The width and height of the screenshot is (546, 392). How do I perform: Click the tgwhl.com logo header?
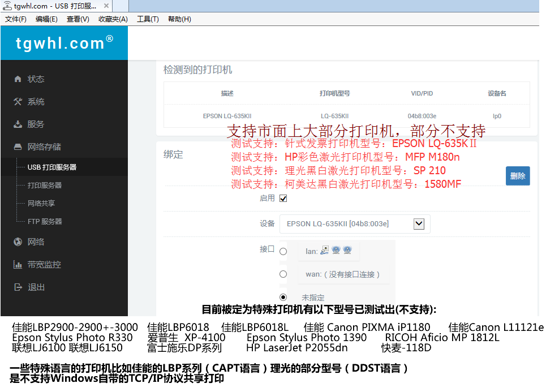[64, 43]
